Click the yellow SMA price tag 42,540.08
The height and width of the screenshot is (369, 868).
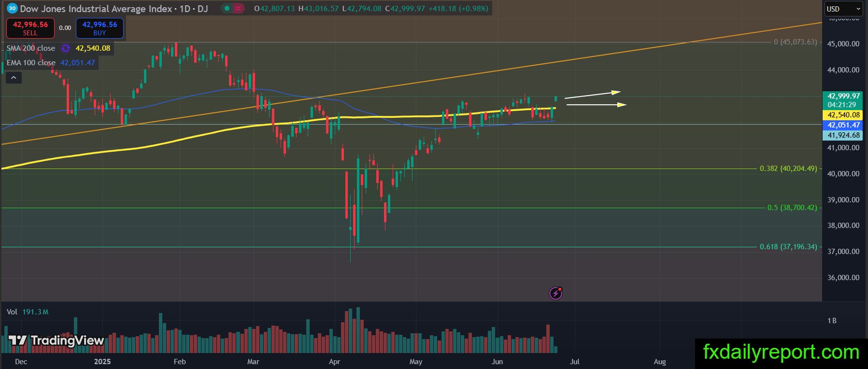(x=843, y=115)
